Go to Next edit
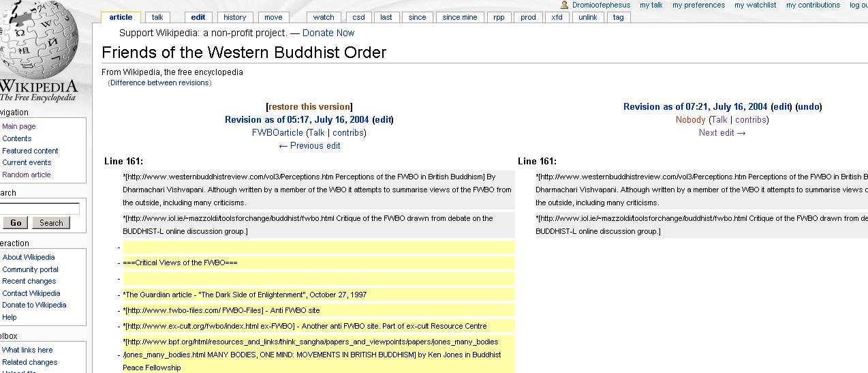The width and height of the screenshot is (868, 373). coord(722,132)
